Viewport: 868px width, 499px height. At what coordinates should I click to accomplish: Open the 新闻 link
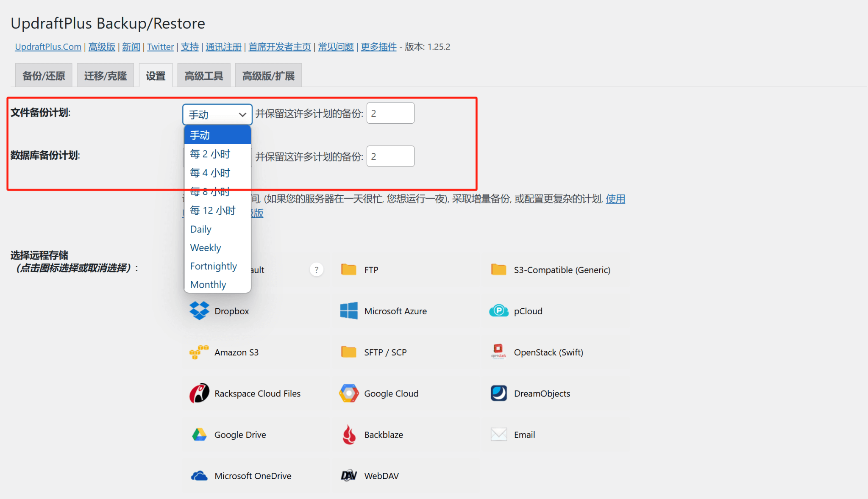pos(131,47)
